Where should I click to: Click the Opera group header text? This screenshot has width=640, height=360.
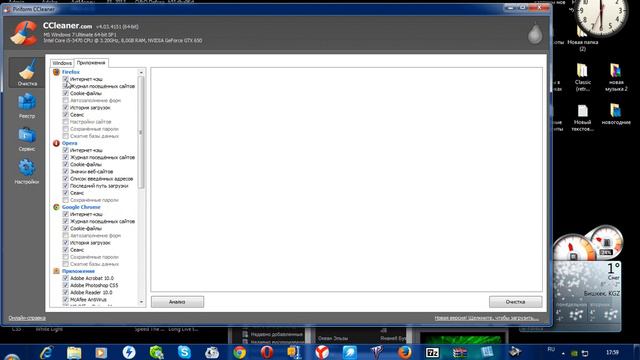point(69,143)
